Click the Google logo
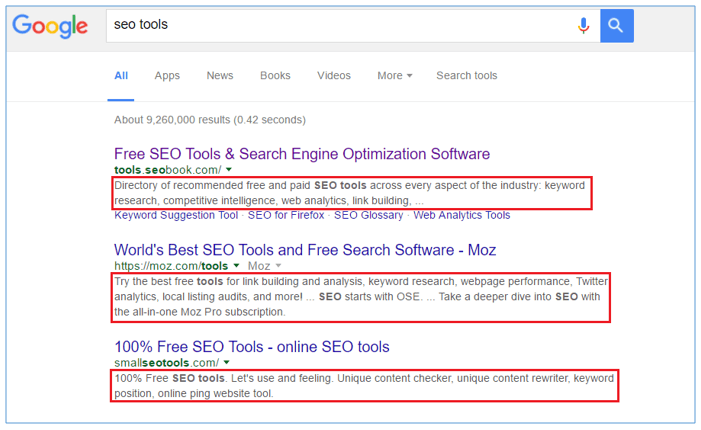701x430 pixels. pos(50,25)
